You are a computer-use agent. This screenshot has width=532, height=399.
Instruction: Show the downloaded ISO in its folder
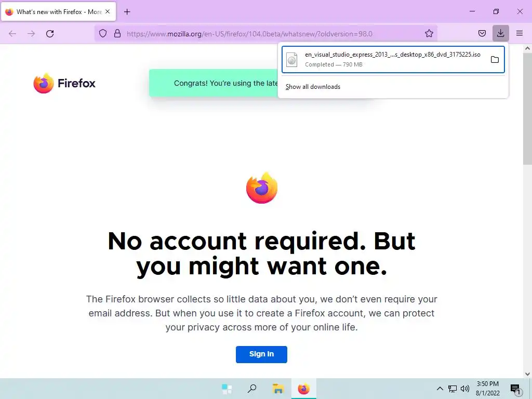[495, 60]
